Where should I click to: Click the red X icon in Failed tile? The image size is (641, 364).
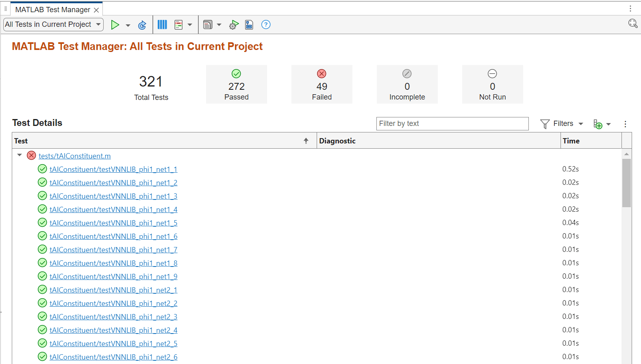[322, 74]
